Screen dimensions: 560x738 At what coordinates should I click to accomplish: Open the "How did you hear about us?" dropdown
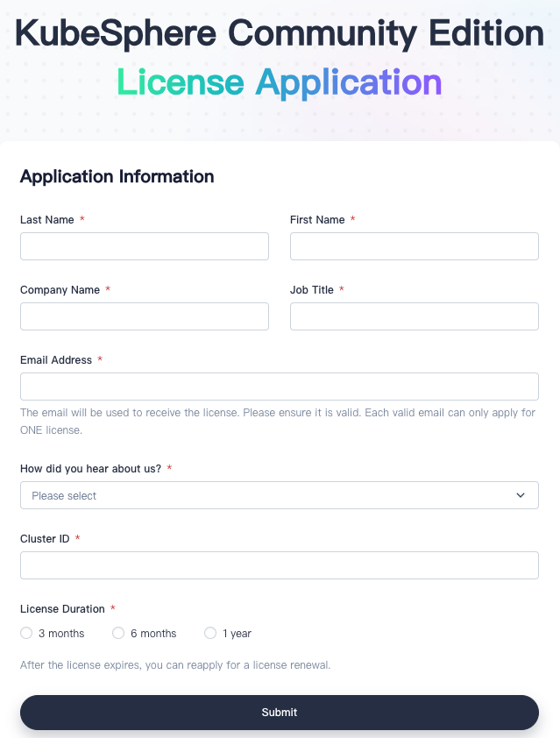[279, 494]
